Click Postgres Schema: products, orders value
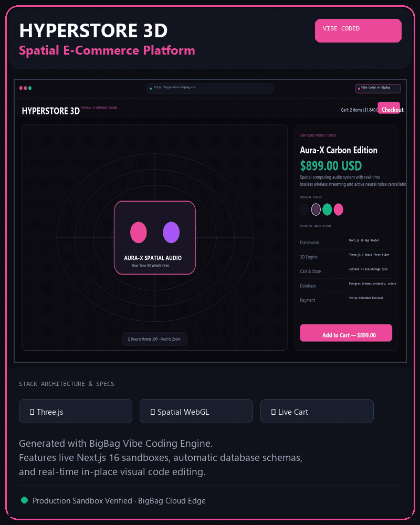 click(x=372, y=283)
